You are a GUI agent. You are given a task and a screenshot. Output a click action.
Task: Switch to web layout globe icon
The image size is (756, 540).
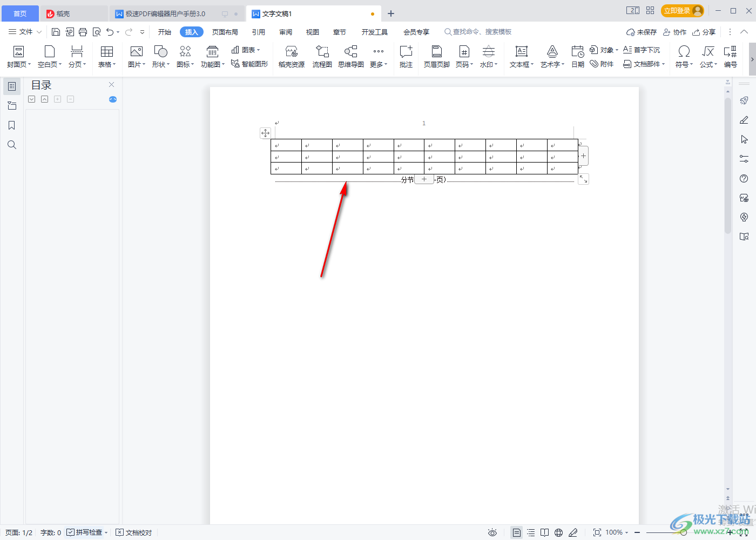[559, 532]
